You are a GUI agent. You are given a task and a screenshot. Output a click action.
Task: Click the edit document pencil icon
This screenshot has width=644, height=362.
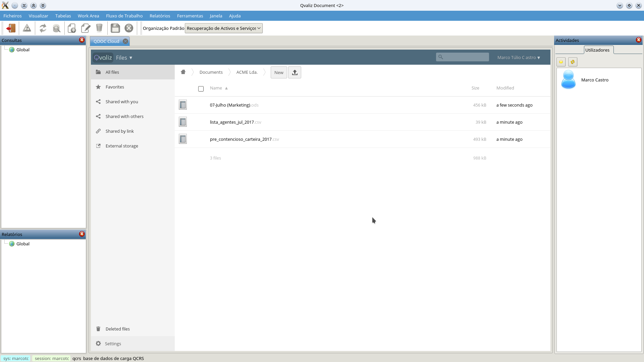tap(86, 28)
